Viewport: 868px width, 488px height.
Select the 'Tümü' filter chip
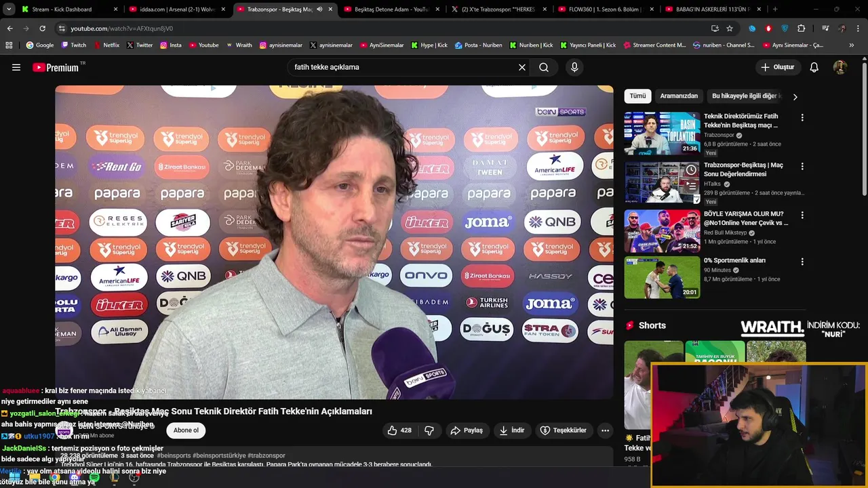click(x=638, y=96)
